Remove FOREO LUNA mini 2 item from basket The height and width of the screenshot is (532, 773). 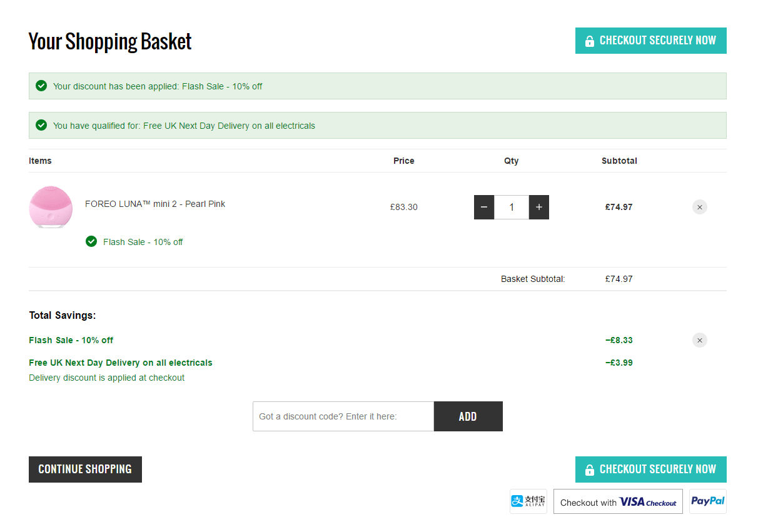click(x=700, y=207)
